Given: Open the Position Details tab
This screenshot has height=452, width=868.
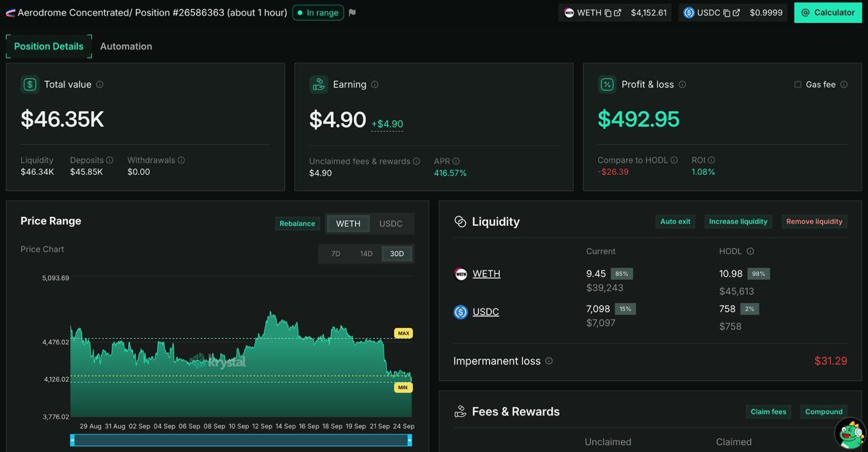Looking at the screenshot, I should [x=49, y=46].
